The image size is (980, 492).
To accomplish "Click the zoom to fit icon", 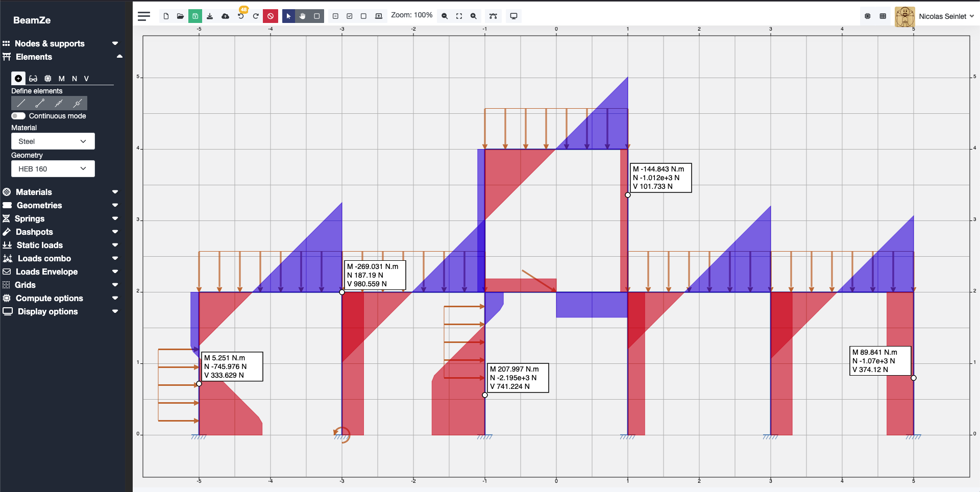I will (x=458, y=16).
